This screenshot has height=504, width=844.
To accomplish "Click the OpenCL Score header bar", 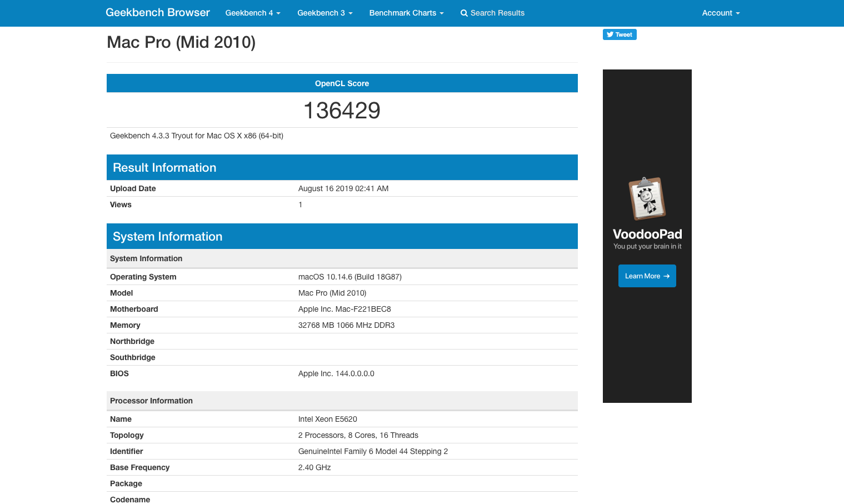I will click(x=342, y=83).
